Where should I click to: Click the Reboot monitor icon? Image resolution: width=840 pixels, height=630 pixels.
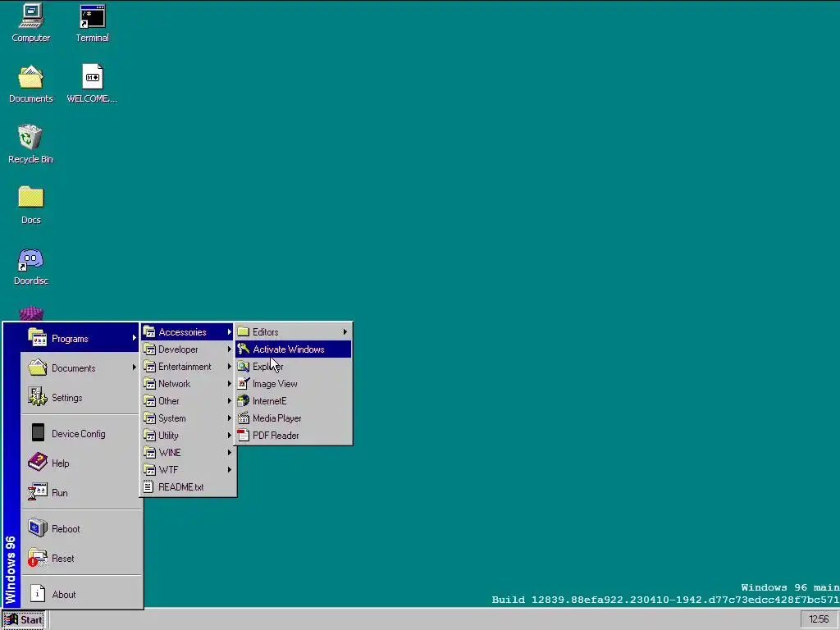tap(38, 528)
